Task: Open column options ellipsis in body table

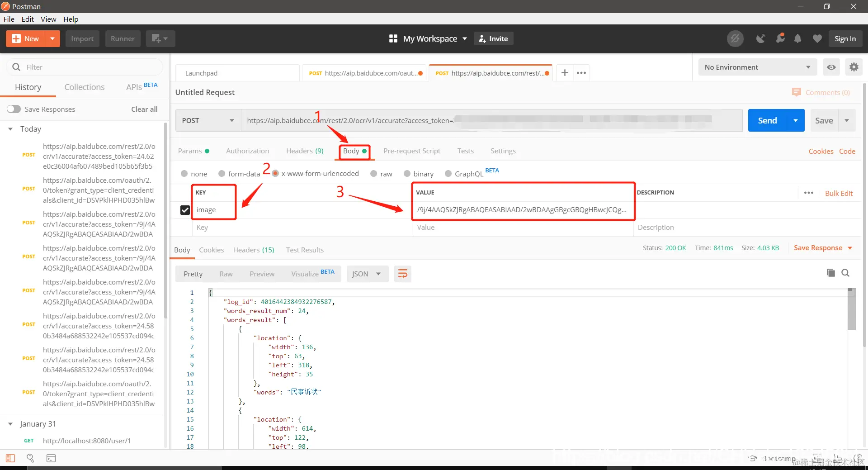Action: pyautogui.click(x=809, y=193)
